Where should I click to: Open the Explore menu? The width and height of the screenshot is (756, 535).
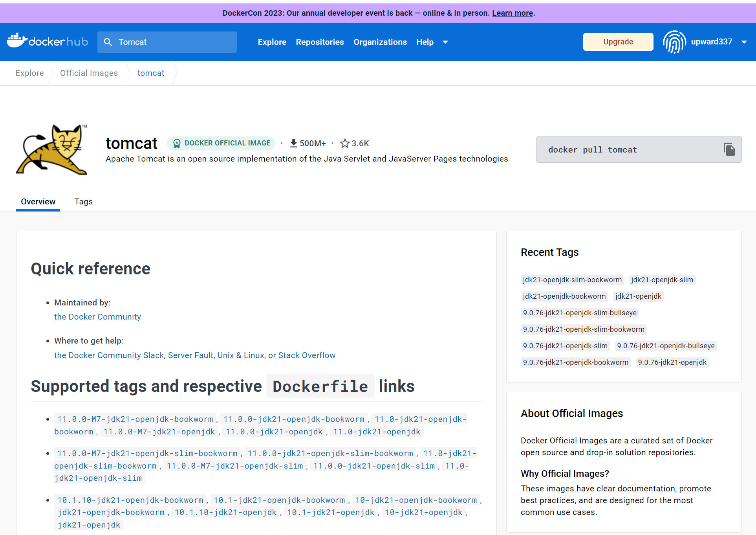pyautogui.click(x=272, y=42)
